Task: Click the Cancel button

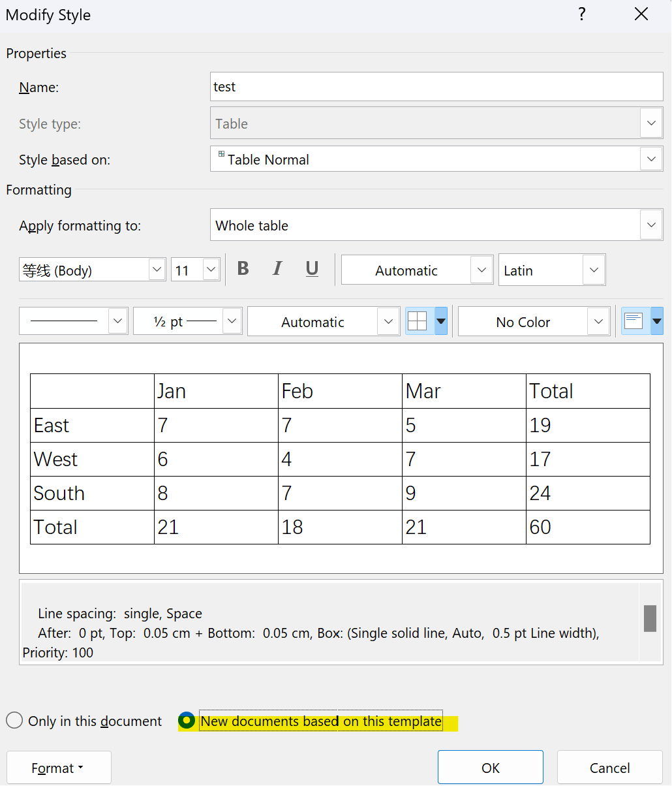Action: pyautogui.click(x=610, y=768)
